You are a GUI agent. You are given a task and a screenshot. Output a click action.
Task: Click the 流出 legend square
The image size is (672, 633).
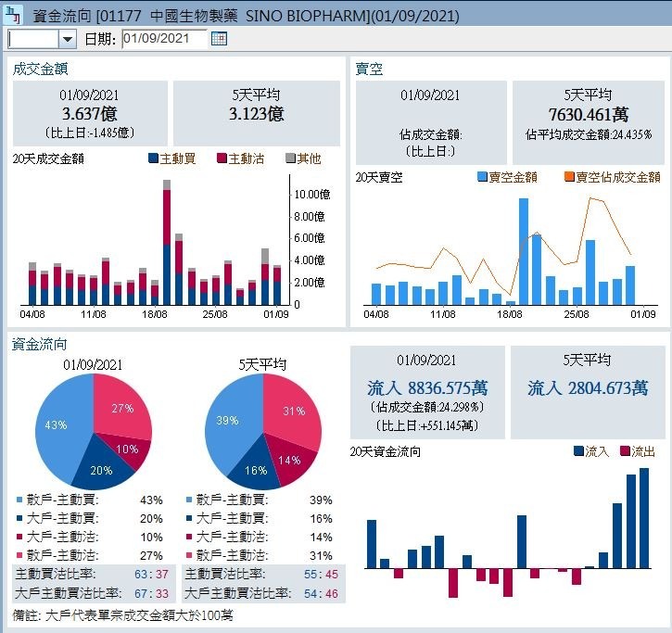click(625, 451)
